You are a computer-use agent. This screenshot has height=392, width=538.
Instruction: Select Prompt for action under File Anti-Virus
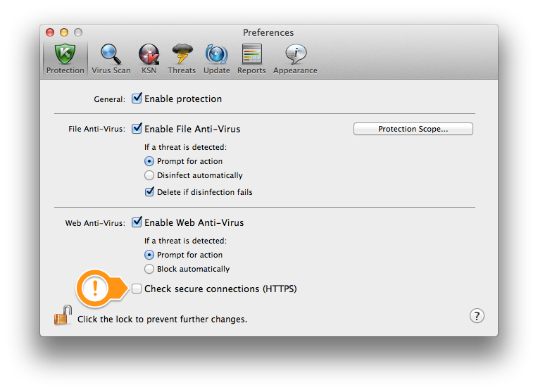tap(149, 161)
